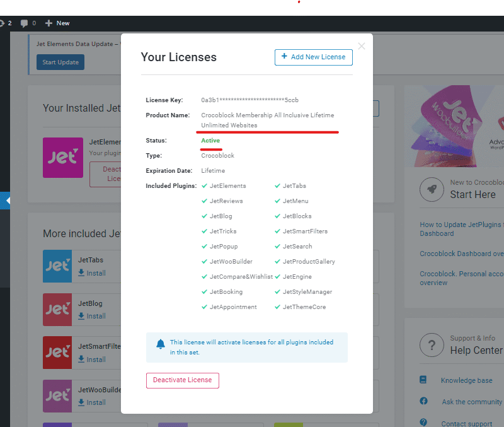The image size is (504, 427).
Task: Open the comments bubble in admin bar
Action: coord(28,23)
